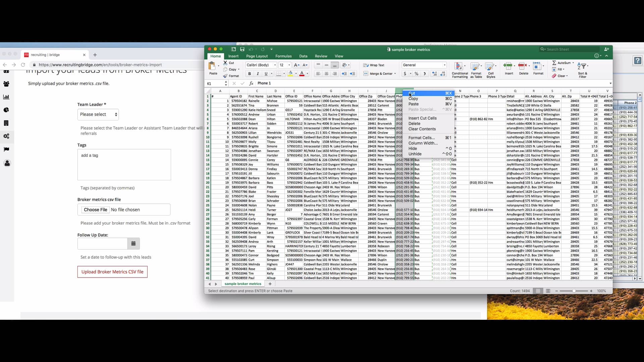Select Insert Cut Cells in context menu

coord(428,118)
